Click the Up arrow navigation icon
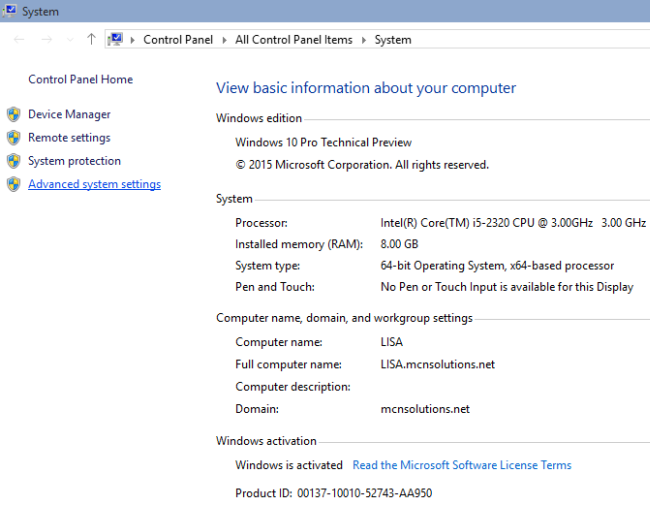 tap(91, 39)
